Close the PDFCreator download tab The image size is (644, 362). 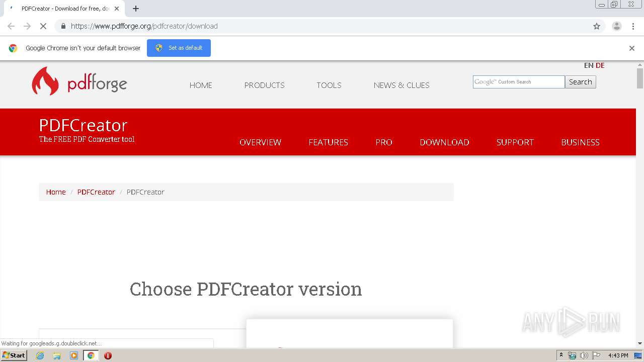[117, 9]
